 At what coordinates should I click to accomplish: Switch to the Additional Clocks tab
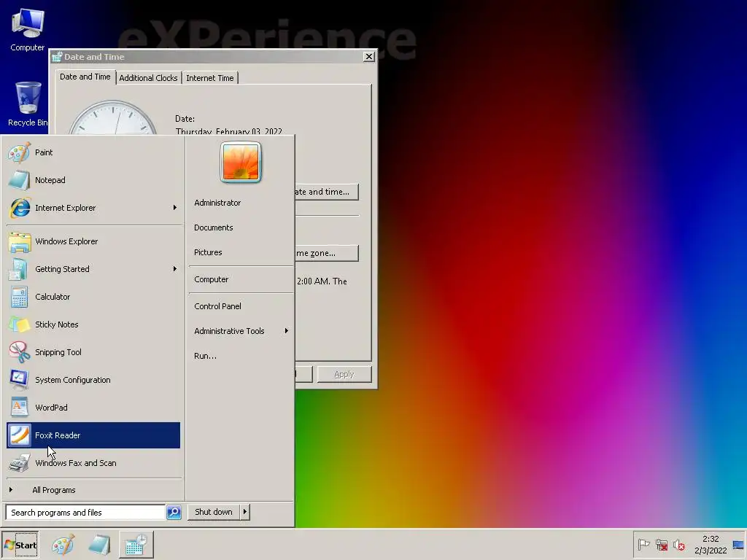coord(148,77)
